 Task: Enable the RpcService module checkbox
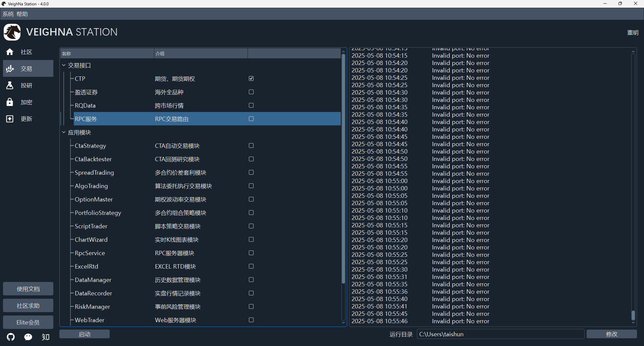(251, 253)
